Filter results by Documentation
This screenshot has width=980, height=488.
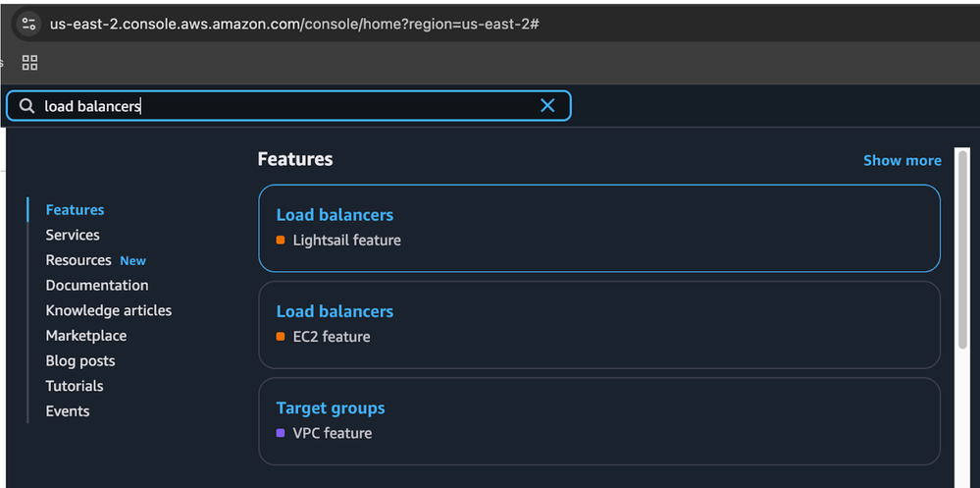(x=97, y=286)
